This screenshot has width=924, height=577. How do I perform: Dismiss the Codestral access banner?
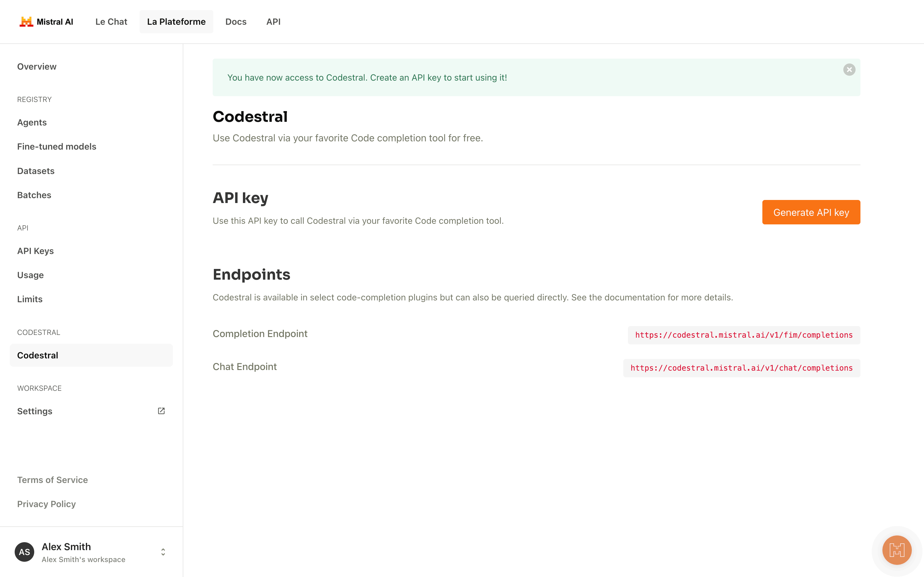[x=849, y=70]
